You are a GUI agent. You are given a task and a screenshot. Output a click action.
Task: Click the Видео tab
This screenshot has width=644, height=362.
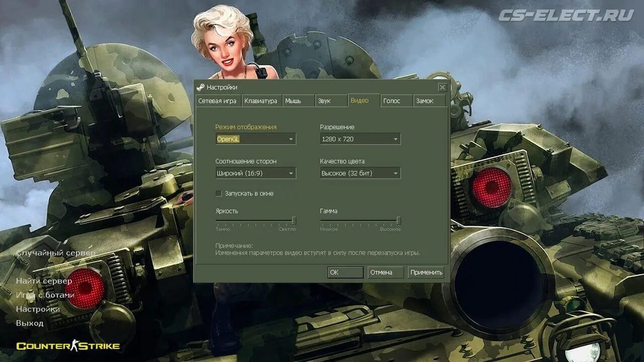tap(363, 100)
